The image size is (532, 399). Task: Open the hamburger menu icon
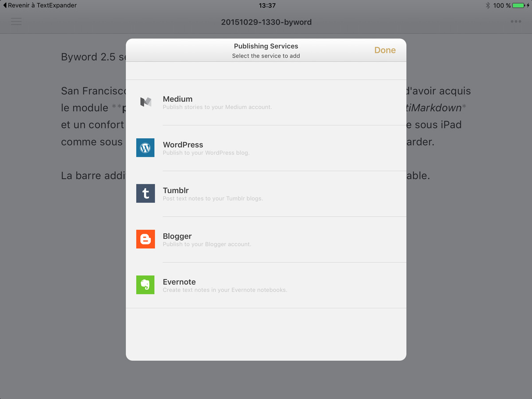(x=16, y=21)
